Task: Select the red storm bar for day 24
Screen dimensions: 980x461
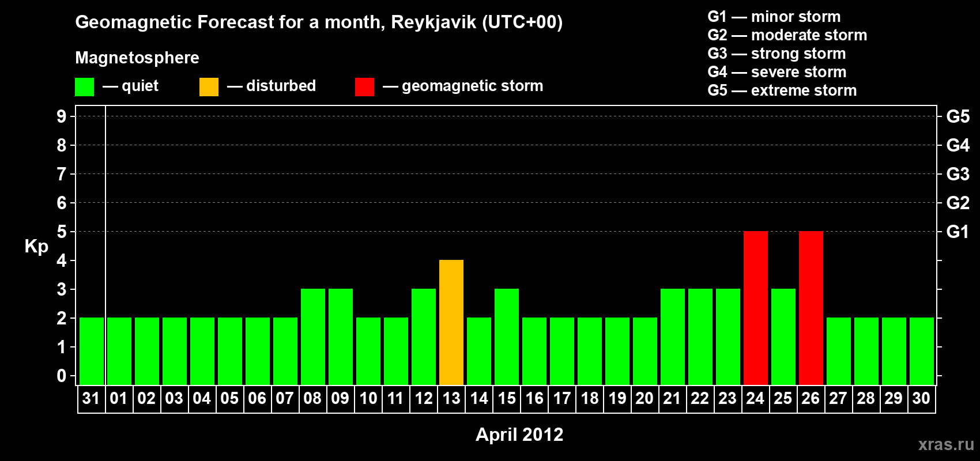Action: coord(756,308)
